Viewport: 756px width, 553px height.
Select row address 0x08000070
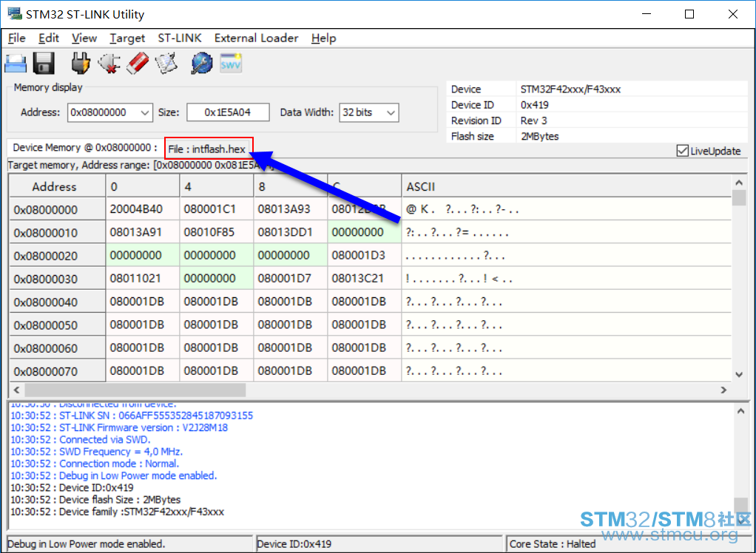coord(58,371)
